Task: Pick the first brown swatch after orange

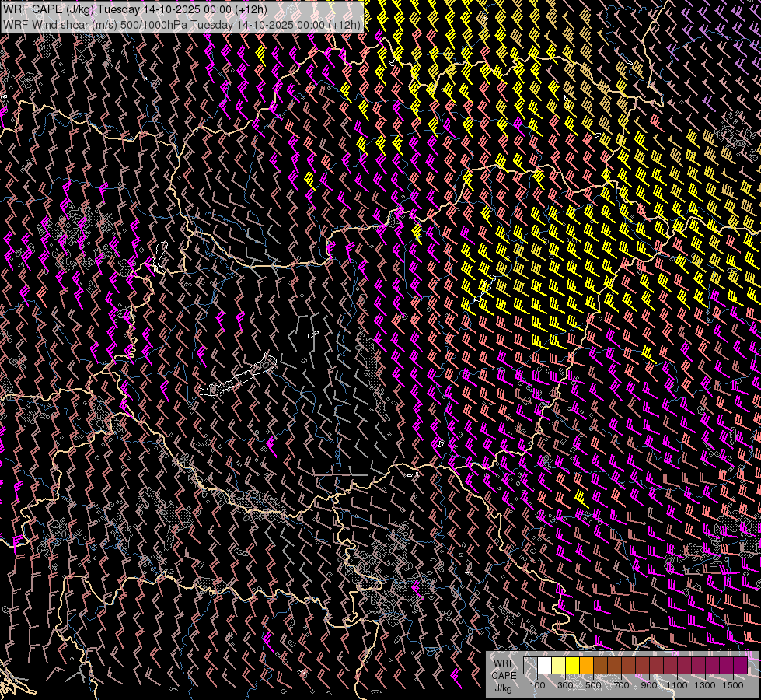Action: [x=601, y=665]
